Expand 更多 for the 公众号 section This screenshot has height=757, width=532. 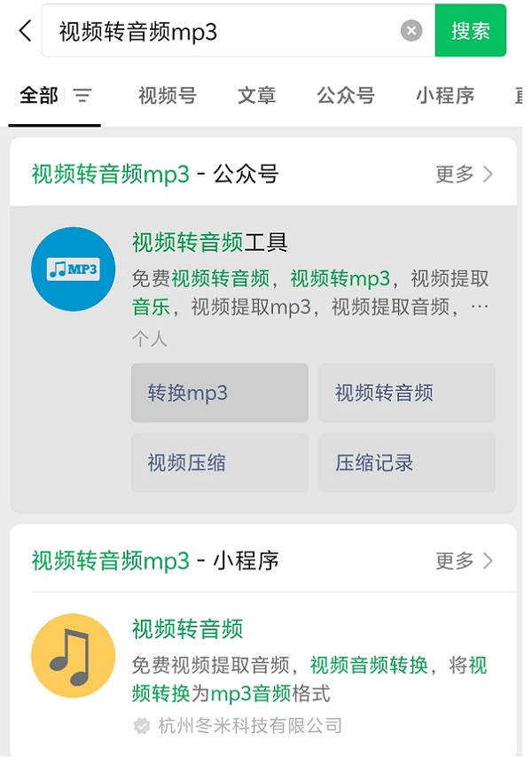pos(455,174)
